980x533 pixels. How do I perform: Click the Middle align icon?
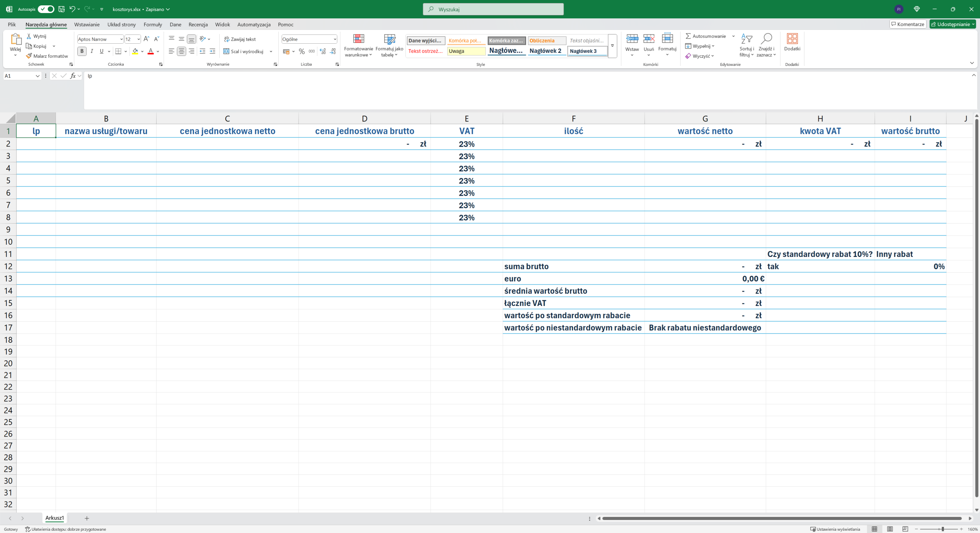pos(181,39)
